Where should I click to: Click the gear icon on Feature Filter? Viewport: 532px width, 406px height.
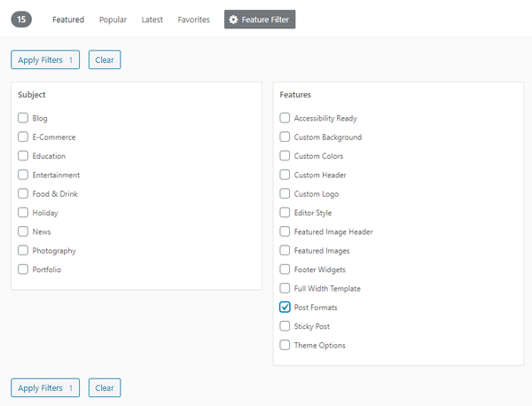click(233, 20)
